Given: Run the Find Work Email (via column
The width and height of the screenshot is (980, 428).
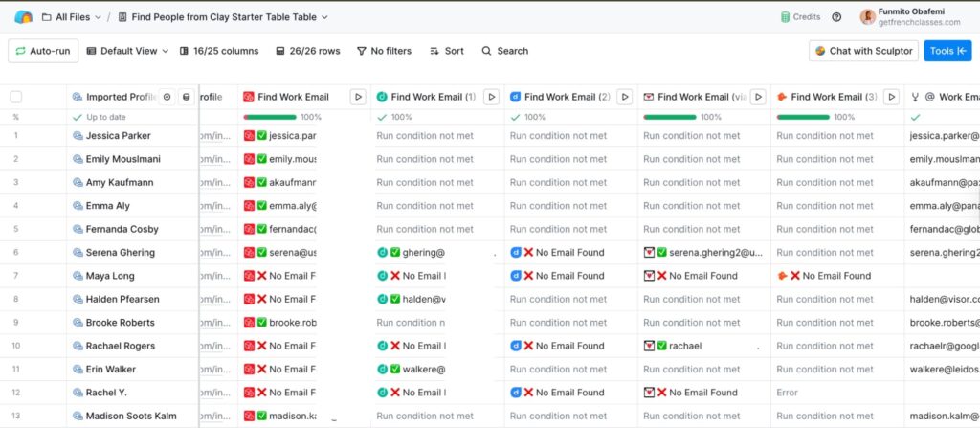Looking at the screenshot, I should [758, 97].
